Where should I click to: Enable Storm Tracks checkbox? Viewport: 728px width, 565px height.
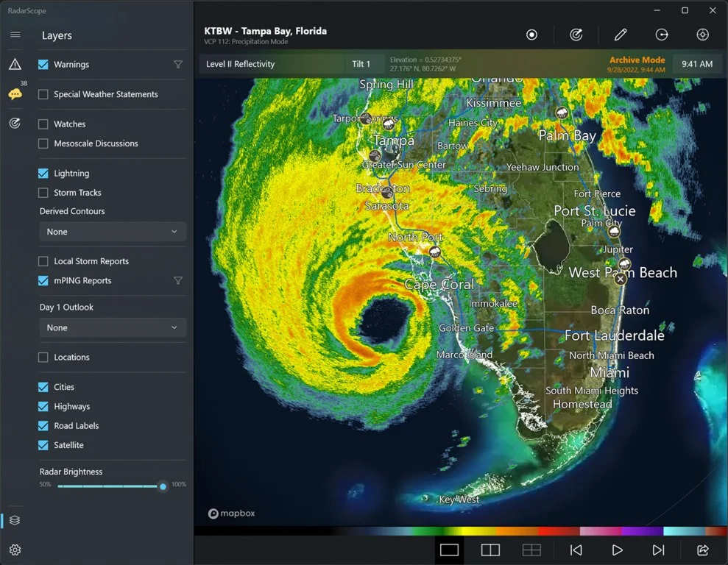(x=43, y=193)
